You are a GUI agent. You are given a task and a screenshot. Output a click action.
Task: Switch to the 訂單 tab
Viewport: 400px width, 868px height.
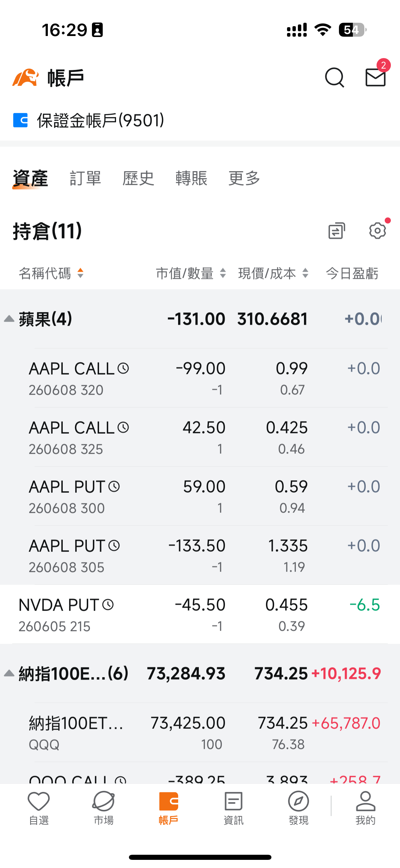point(85,178)
